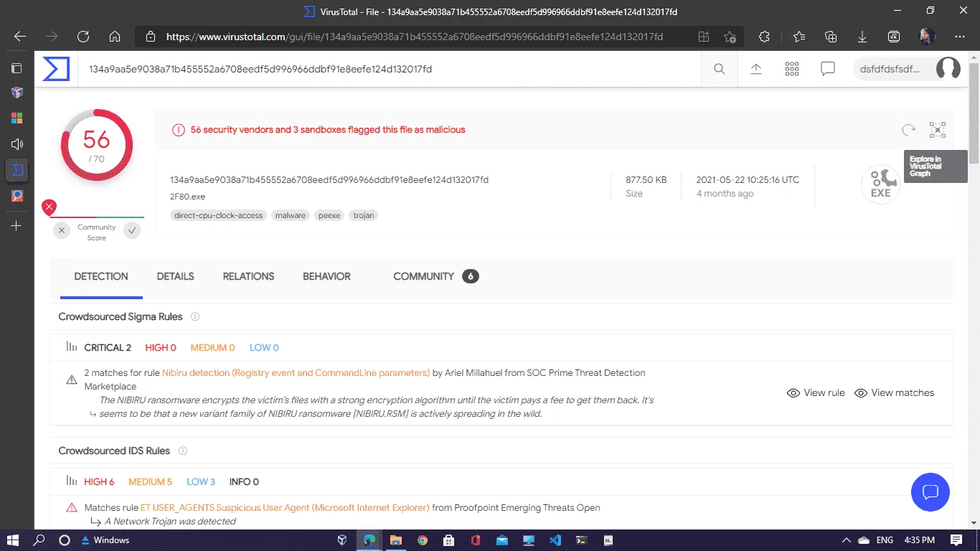The height and width of the screenshot is (551, 980).
Task: Click the site lock security icon
Action: [150, 37]
